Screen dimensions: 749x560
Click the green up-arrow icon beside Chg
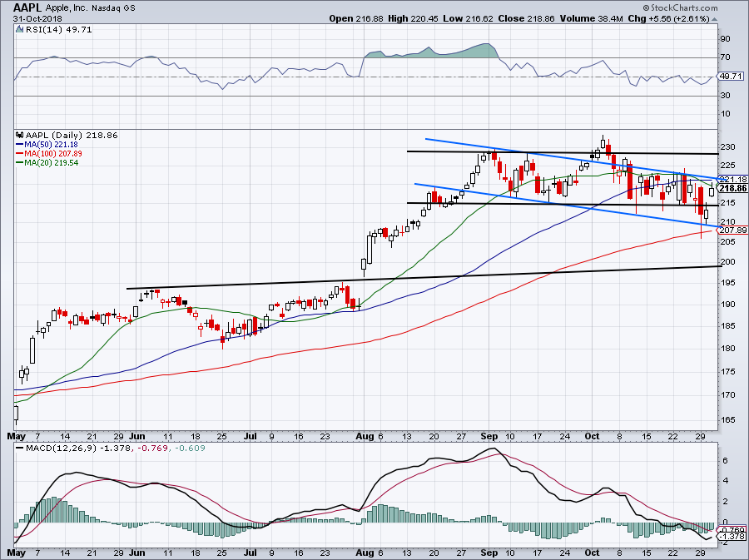[715, 19]
